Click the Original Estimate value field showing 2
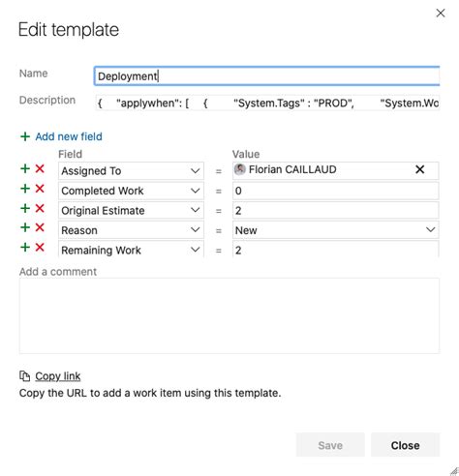The width and height of the screenshot is (459, 476). click(x=335, y=210)
